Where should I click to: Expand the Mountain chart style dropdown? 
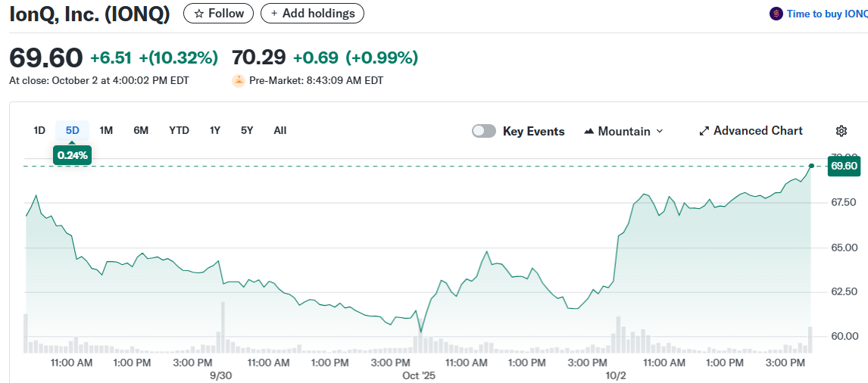(658, 131)
